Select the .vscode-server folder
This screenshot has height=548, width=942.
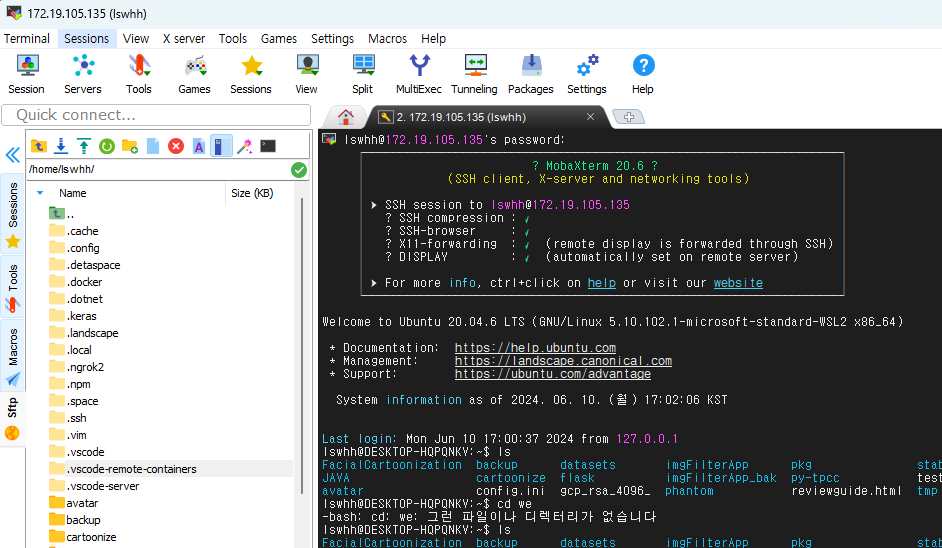click(x=94, y=486)
